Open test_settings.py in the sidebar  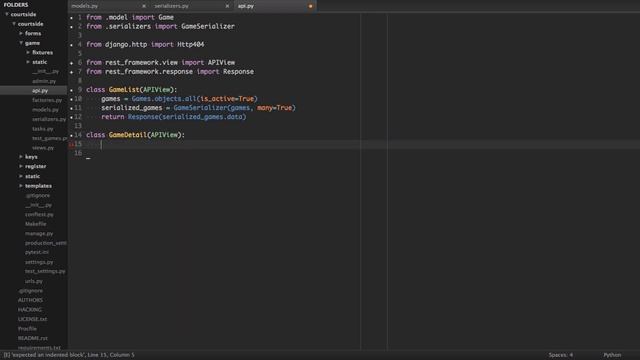(x=45, y=271)
